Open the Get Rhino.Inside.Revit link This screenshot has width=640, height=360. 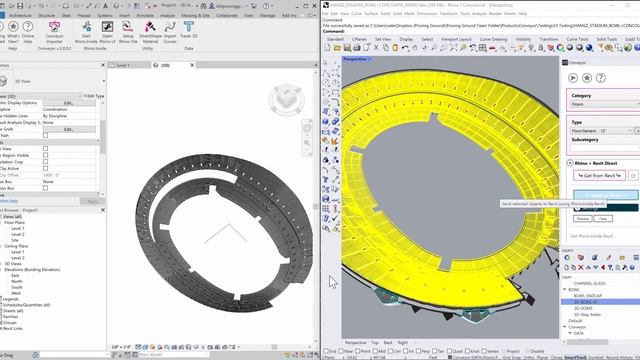coord(592,236)
